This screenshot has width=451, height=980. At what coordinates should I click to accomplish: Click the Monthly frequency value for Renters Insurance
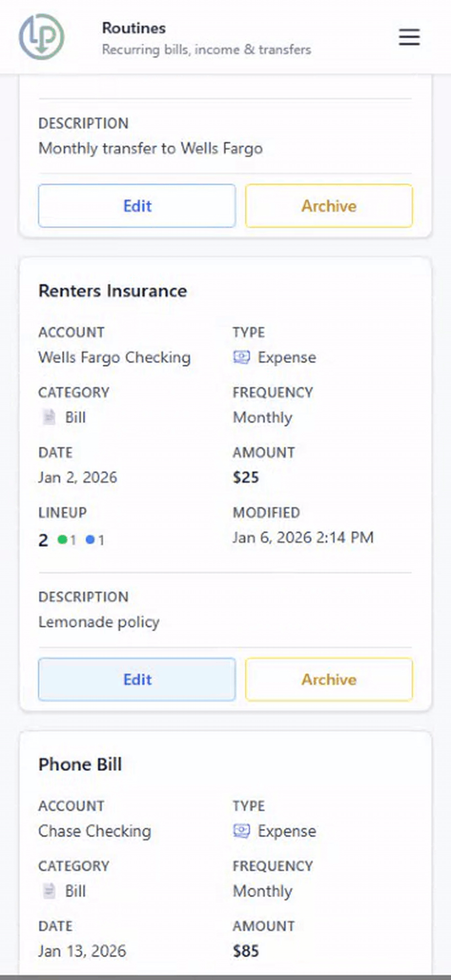tap(262, 417)
